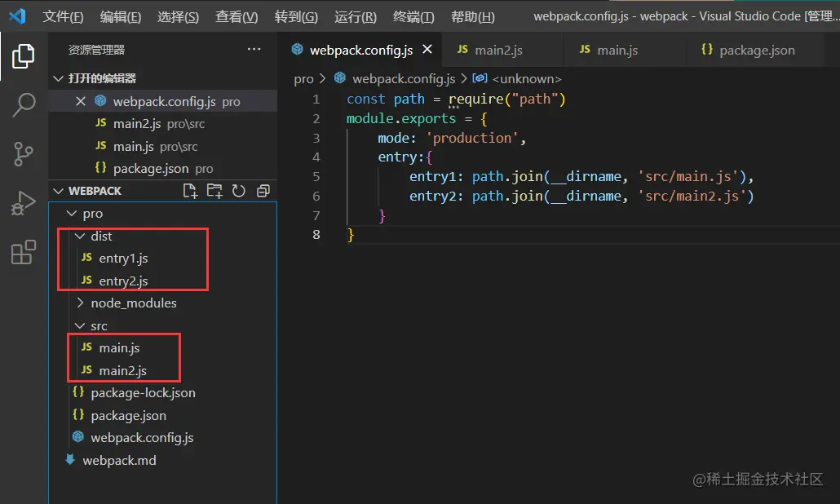Open the Search view in activity bar
This screenshot has width=840, height=504.
[x=23, y=104]
